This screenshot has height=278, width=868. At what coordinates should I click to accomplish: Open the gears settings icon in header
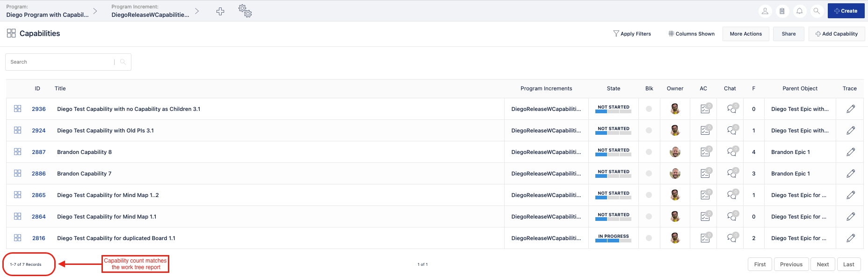click(x=245, y=11)
